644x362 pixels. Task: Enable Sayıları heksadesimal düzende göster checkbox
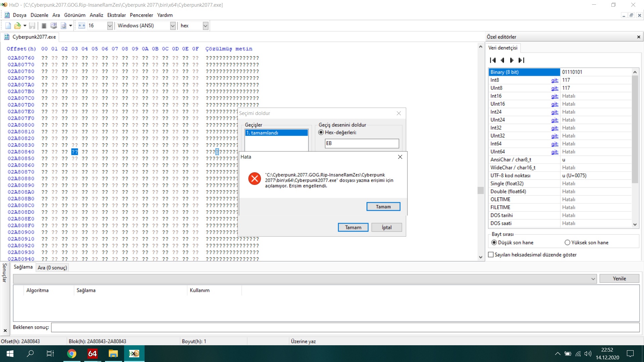[491, 255]
